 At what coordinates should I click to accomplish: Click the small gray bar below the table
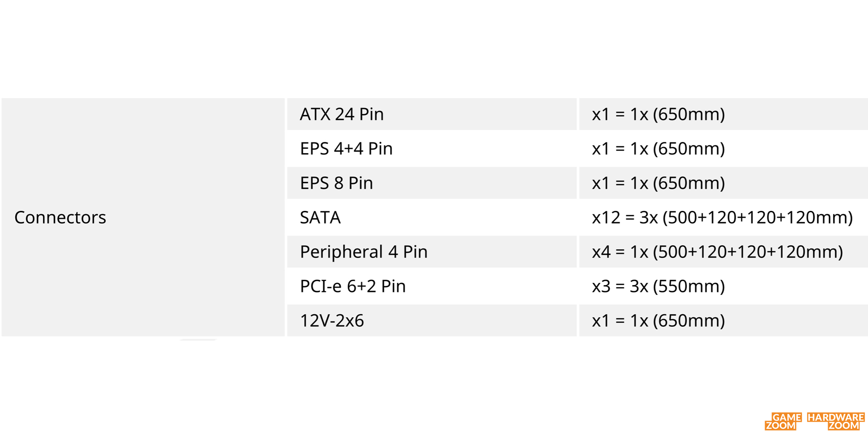198,340
